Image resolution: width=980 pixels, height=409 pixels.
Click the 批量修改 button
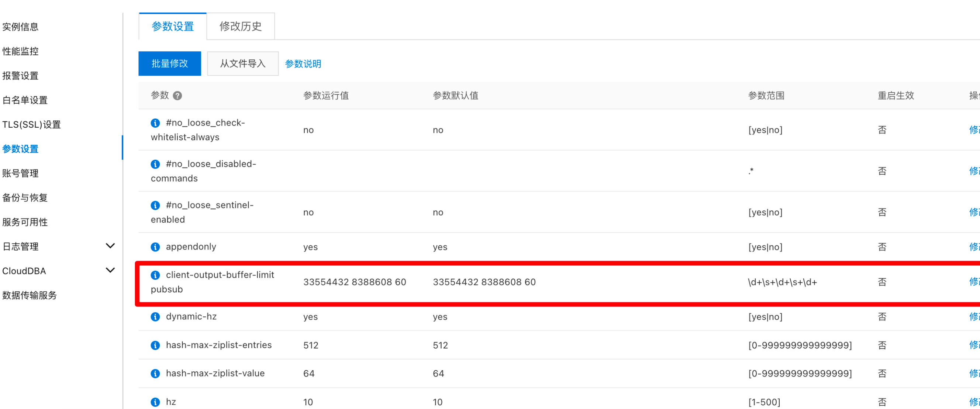click(x=170, y=63)
